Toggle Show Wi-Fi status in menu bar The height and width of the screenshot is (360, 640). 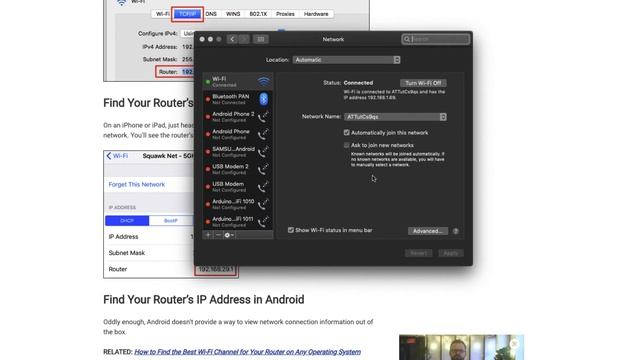[x=291, y=230]
